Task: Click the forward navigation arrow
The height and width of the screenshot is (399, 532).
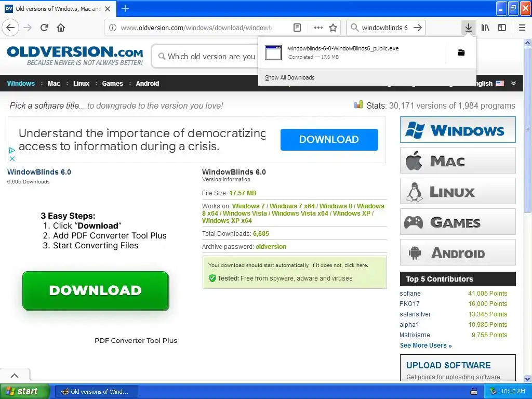Action: (x=28, y=28)
